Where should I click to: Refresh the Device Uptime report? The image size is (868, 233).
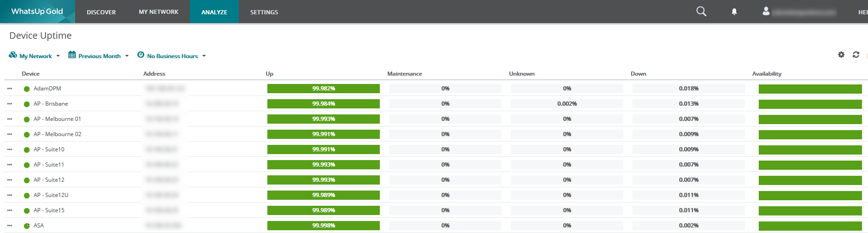(x=856, y=55)
